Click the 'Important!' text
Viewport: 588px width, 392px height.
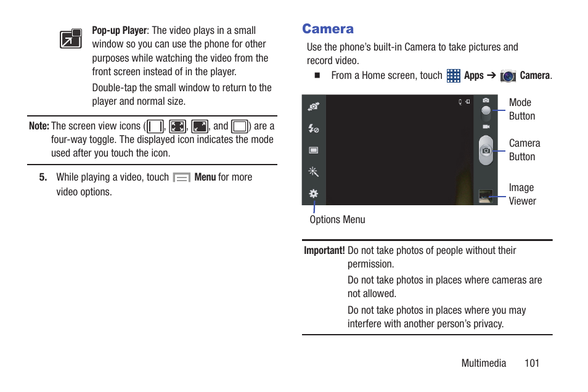(324, 251)
